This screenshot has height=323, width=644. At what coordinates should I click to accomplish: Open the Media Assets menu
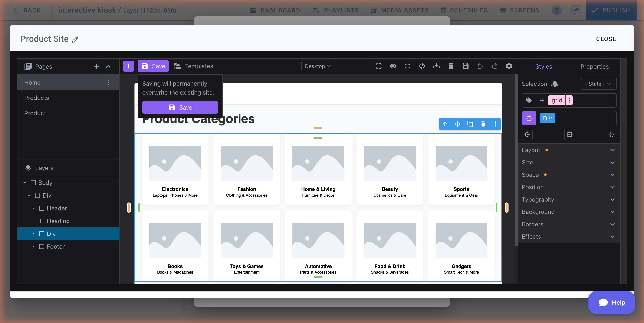click(x=399, y=10)
